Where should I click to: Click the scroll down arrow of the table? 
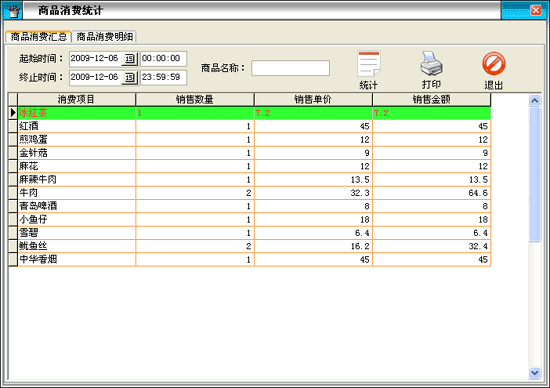[x=535, y=373]
